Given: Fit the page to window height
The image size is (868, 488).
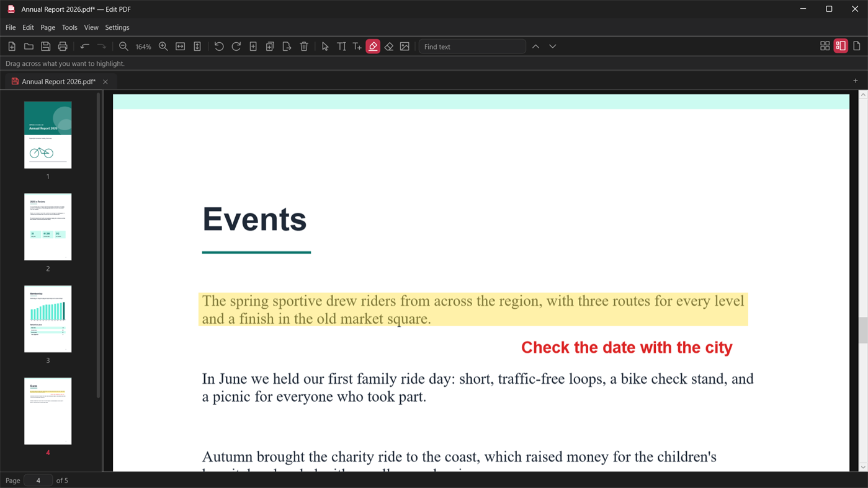Looking at the screenshot, I should coord(197,47).
